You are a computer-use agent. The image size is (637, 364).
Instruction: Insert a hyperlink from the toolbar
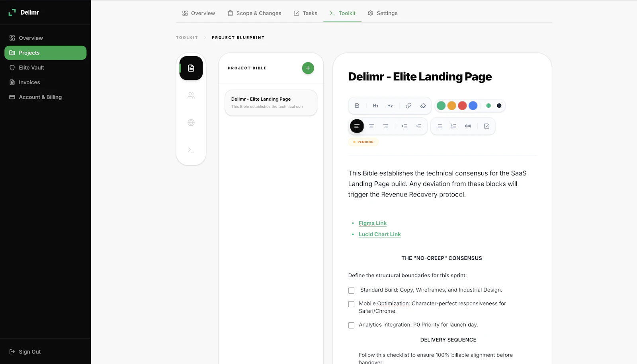coord(408,106)
